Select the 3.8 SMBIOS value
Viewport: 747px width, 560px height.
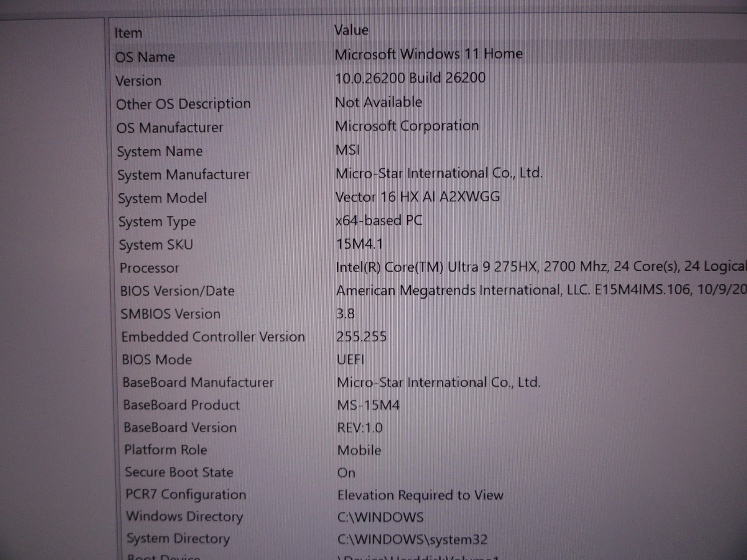345,314
